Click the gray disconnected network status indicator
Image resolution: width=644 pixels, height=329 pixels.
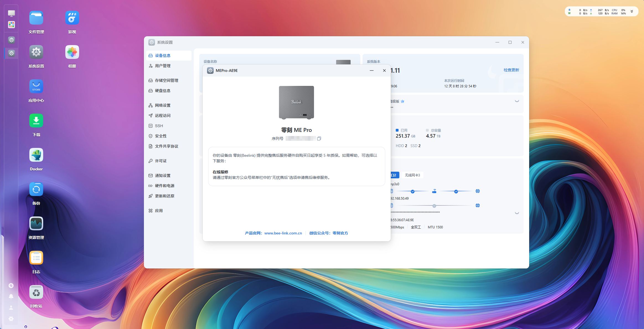[x=434, y=205]
